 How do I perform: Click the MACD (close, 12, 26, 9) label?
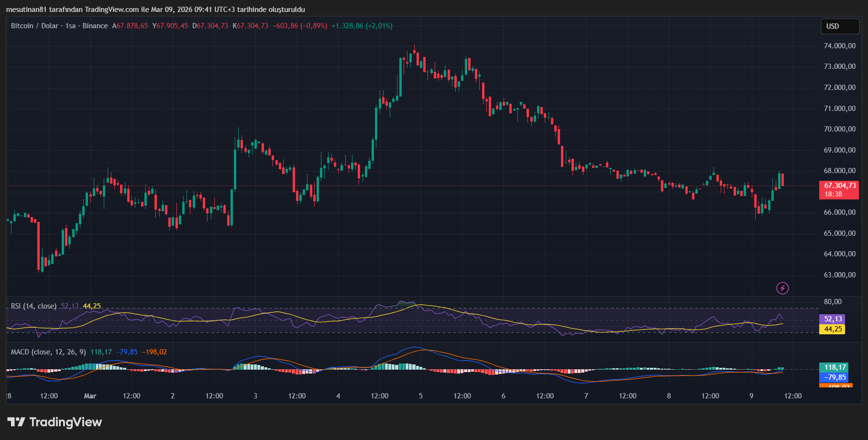(48, 352)
